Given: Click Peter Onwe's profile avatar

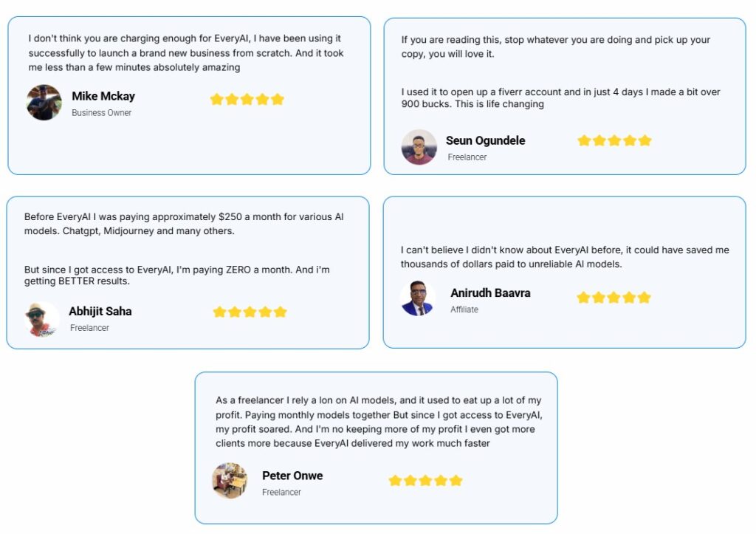Looking at the screenshot, I should (230, 481).
